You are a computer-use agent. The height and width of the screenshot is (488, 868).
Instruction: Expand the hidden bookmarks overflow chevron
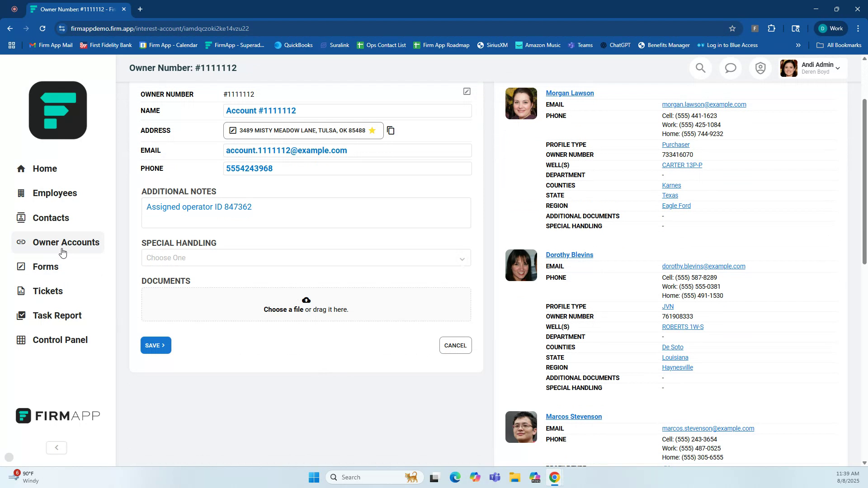(x=798, y=45)
